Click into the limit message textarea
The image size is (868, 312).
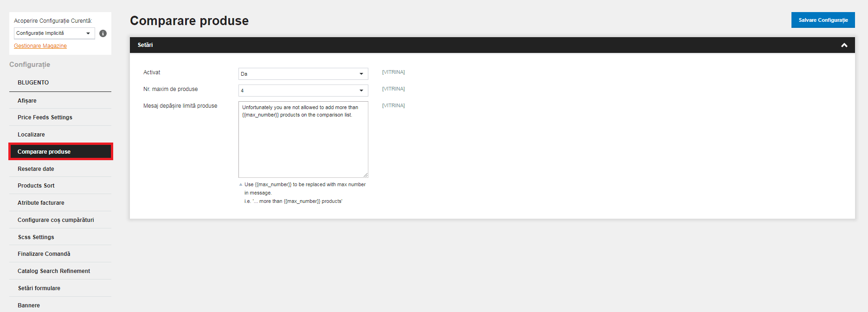[x=303, y=139]
